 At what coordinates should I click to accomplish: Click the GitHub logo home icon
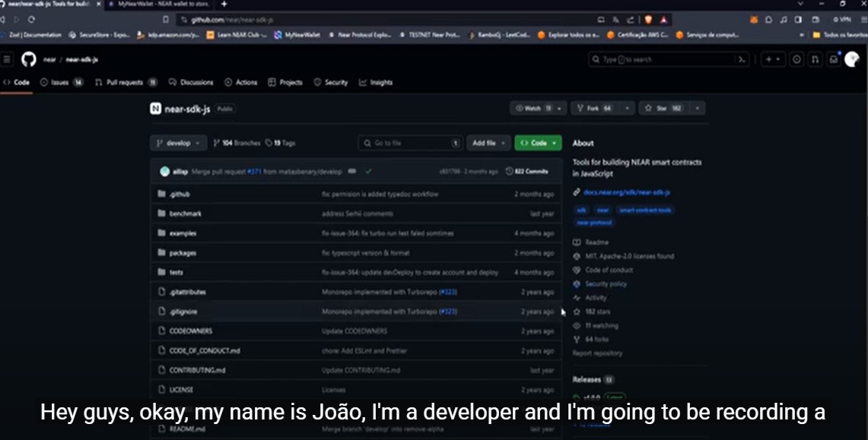[x=28, y=59]
